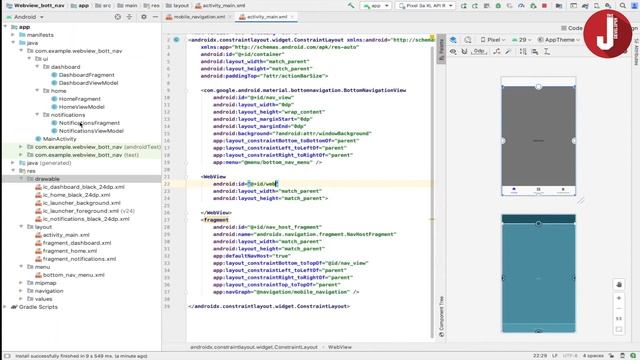Click the gray design layout preview
Viewport: 640px width, 360px height.
click(538, 136)
